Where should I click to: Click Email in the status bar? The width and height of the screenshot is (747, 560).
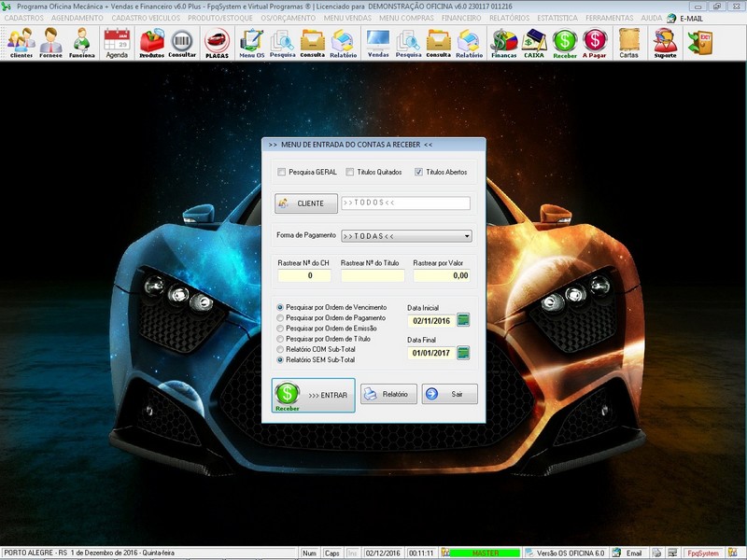point(634,553)
